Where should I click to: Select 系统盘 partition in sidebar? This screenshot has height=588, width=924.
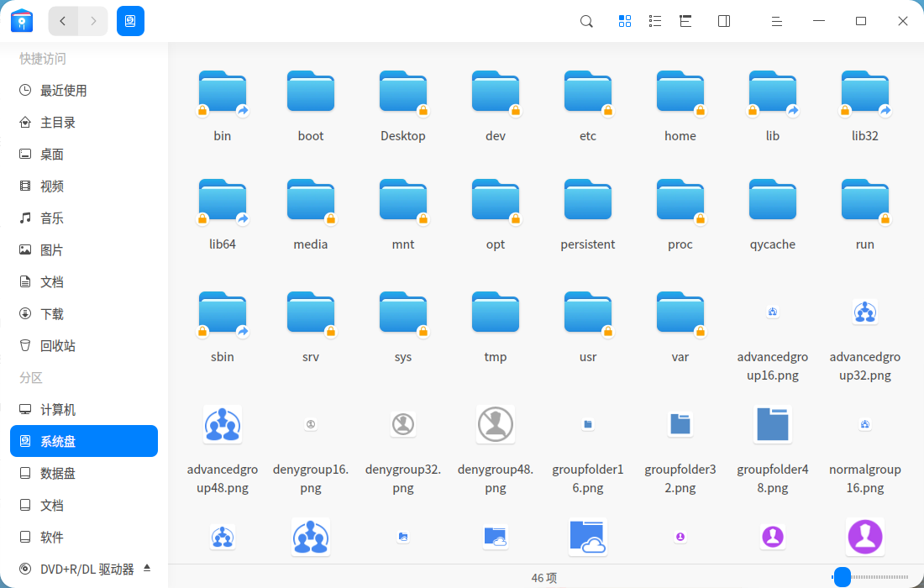84,441
